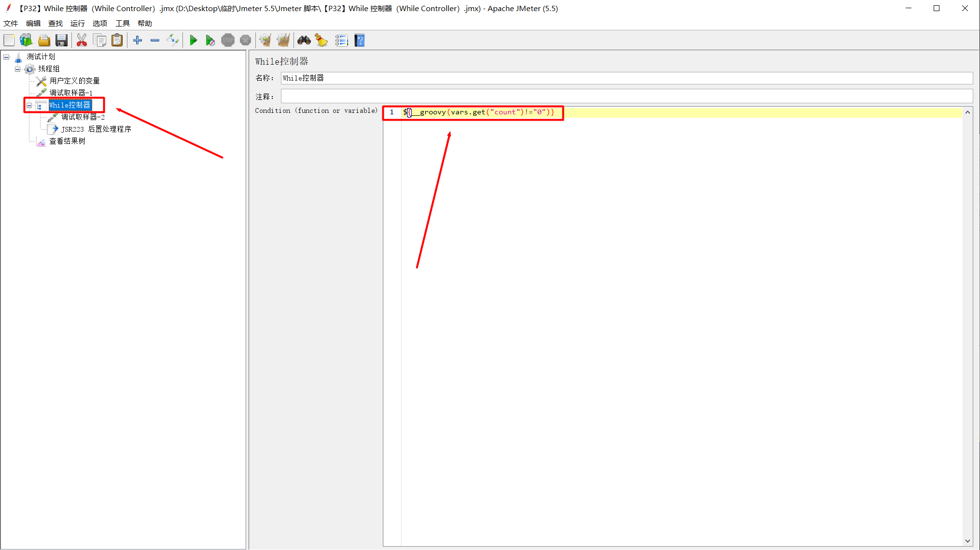Viewport: 980px width, 550px height.
Task: Open the 选项 menu
Action: [x=100, y=24]
